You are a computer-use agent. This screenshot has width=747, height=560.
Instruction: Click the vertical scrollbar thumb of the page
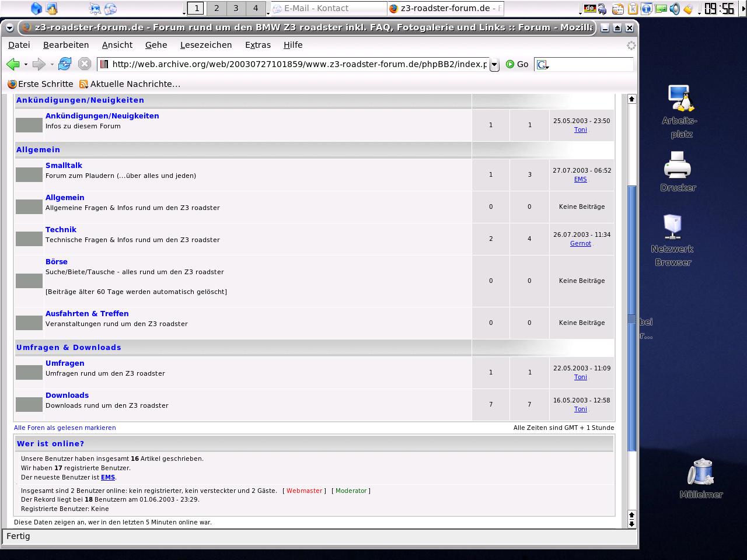631,318
